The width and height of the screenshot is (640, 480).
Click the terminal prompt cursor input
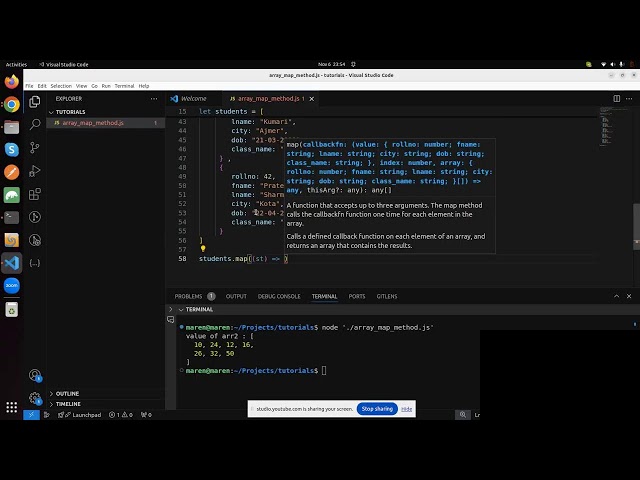click(x=324, y=371)
